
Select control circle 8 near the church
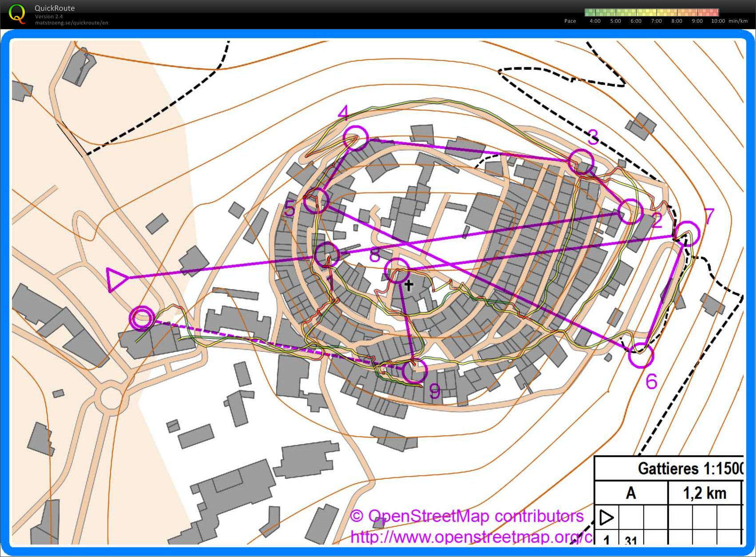tap(396, 271)
